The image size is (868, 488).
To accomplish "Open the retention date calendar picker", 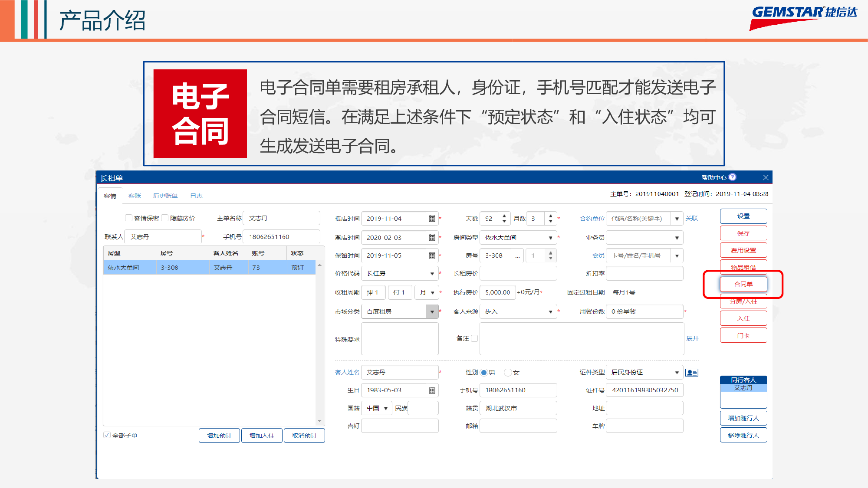I will point(432,255).
